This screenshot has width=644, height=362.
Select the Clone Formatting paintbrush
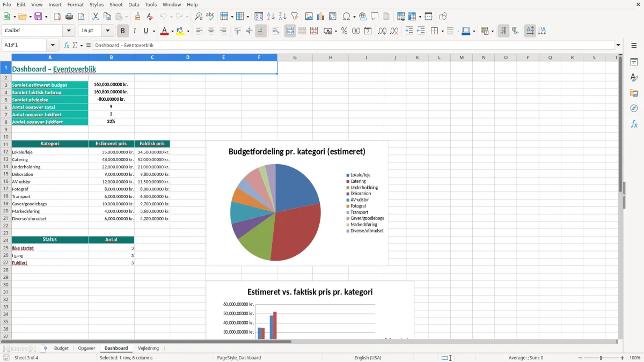coord(138,17)
